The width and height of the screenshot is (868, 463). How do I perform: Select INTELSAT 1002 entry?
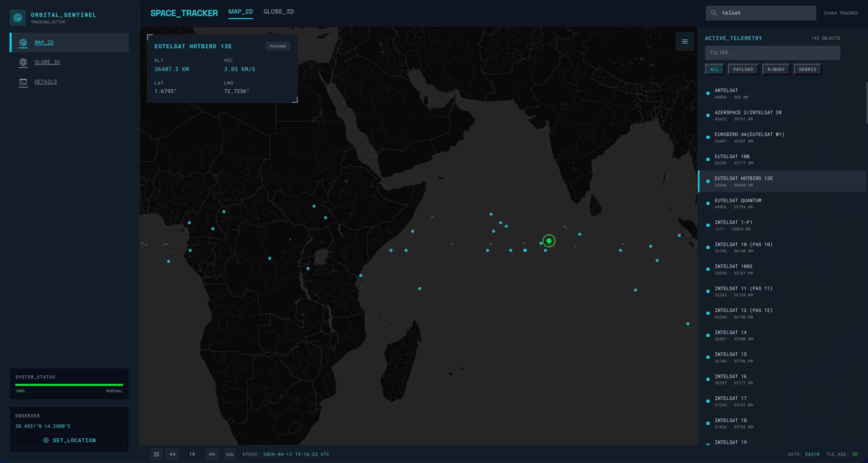[x=782, y=269]
